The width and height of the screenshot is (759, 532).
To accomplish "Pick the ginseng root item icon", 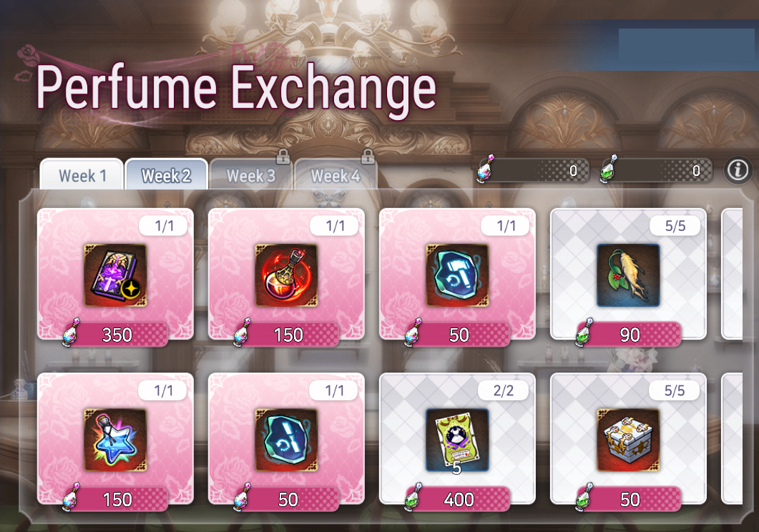I will coord(628,275).
